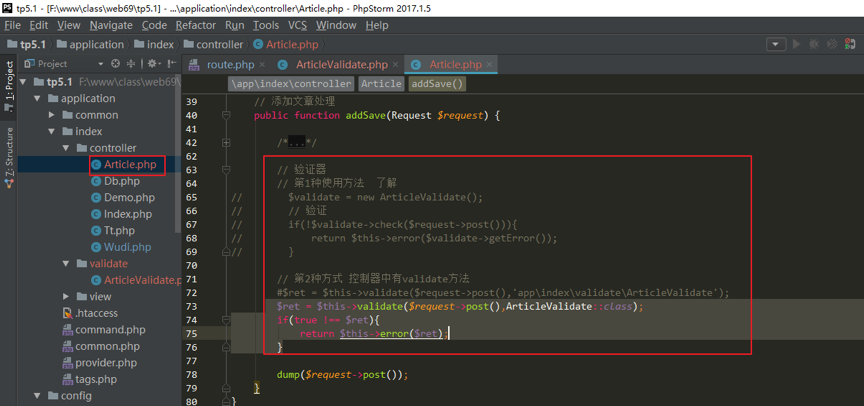
Task: Switch to the route.php editor tab
Action: (x=230, y=64)
